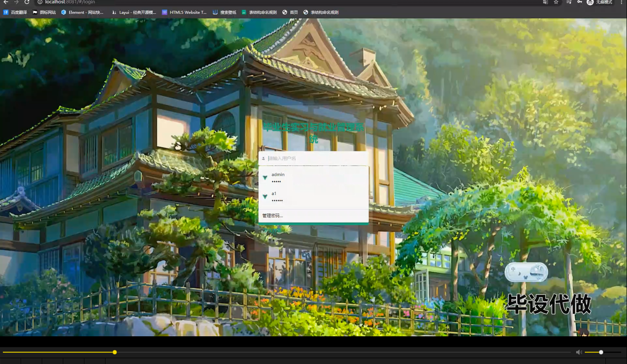Click the browser back arrow
Screen dimensions: 627x364
click(5, 2)
